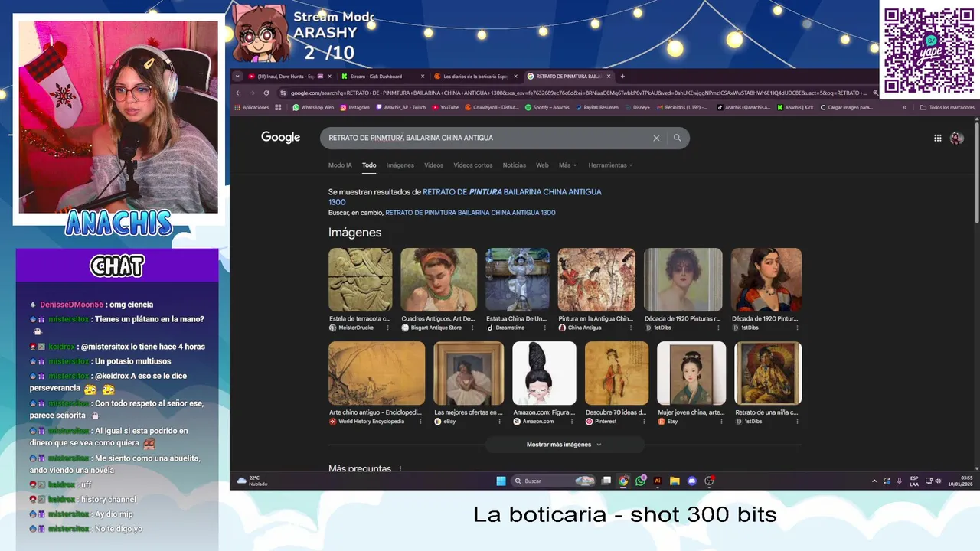Click the Google logo

[280, 137]
